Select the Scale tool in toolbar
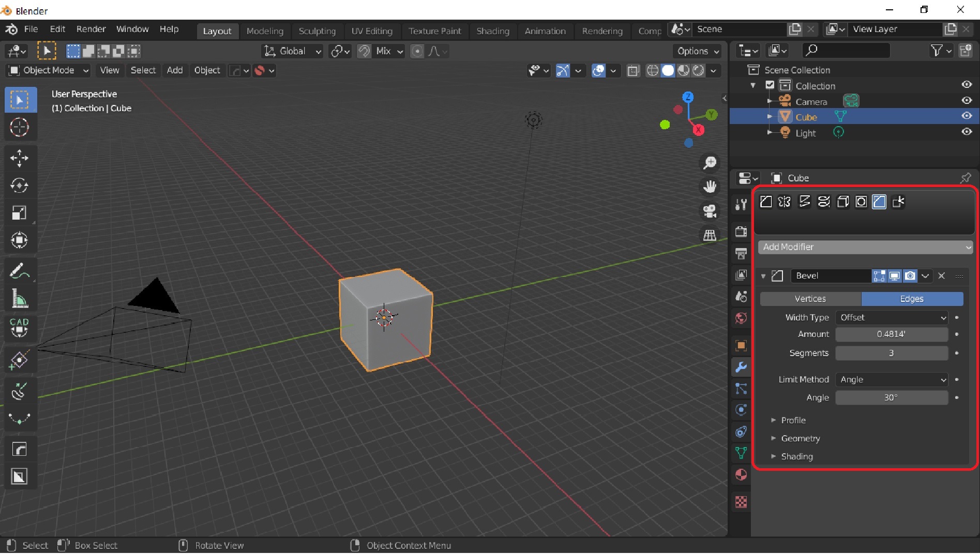The image size is (980, 554). point(19,213)
